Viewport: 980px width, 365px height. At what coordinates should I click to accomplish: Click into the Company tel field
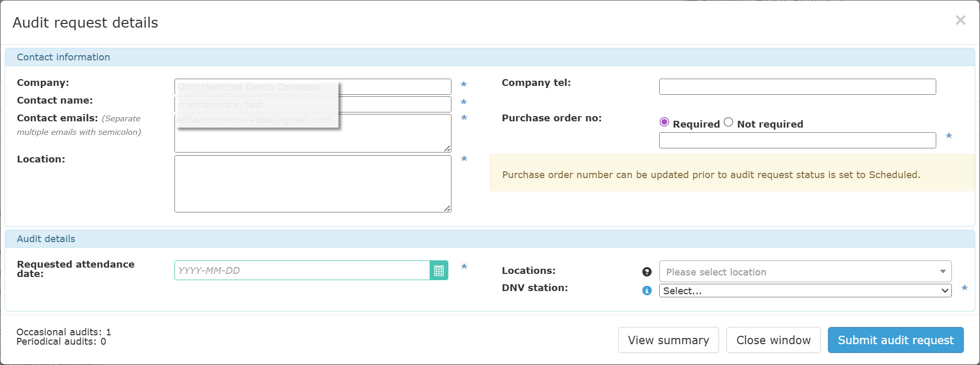(x=797, y=86)
